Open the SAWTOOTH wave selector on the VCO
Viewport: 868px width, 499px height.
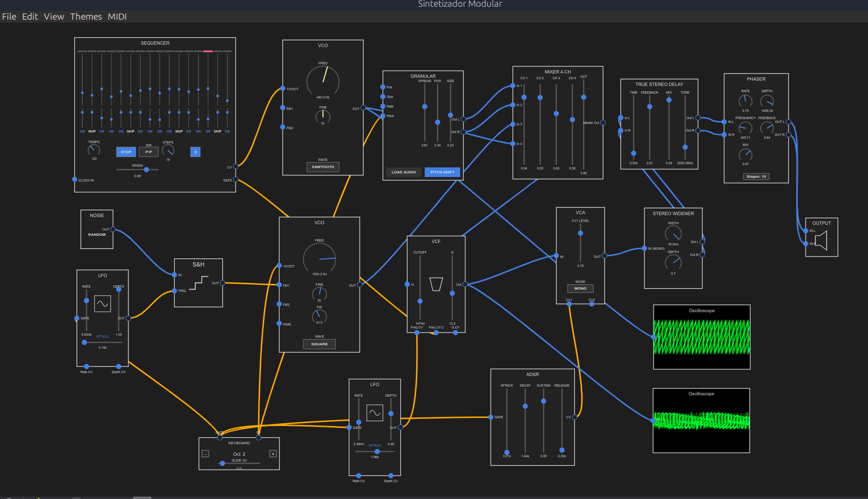coord(322,167)
